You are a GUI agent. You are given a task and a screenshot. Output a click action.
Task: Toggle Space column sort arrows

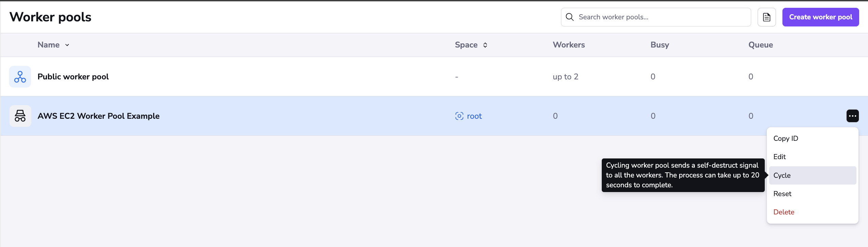[485, 45]
